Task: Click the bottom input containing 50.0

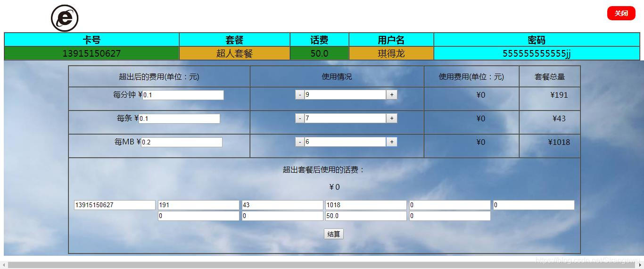Action: coord(366,216)
